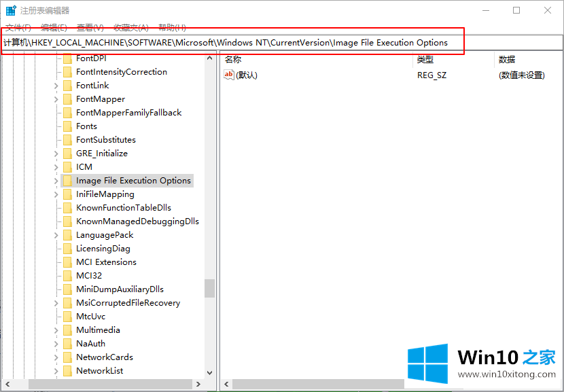564x392 pixels.
Task: Click the FontIntensityCorrection folder icon
Action: coord(67,72)
